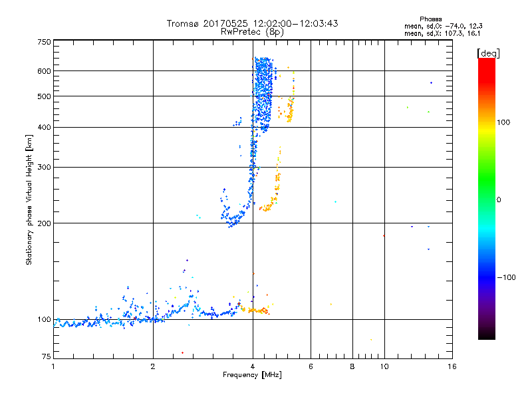The width and height of the screenshot is (532, 399).
Task: Click the cyan data point near 7 MHz
Action: pos(335,202)
